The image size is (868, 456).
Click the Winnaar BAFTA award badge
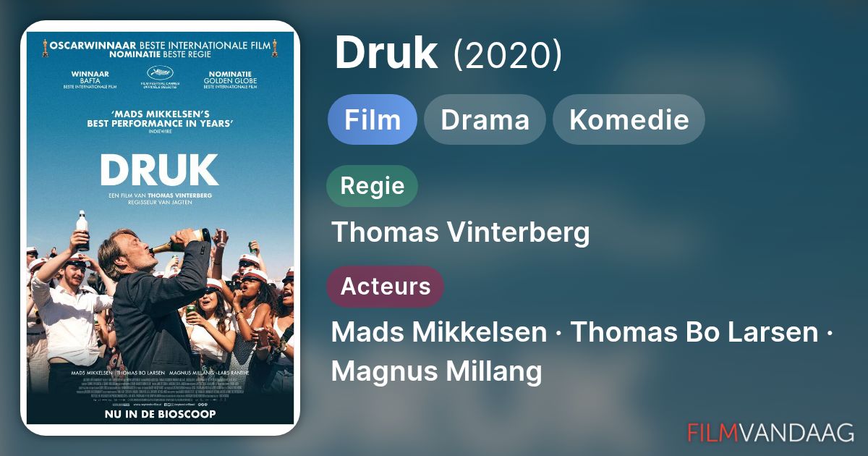90,80
